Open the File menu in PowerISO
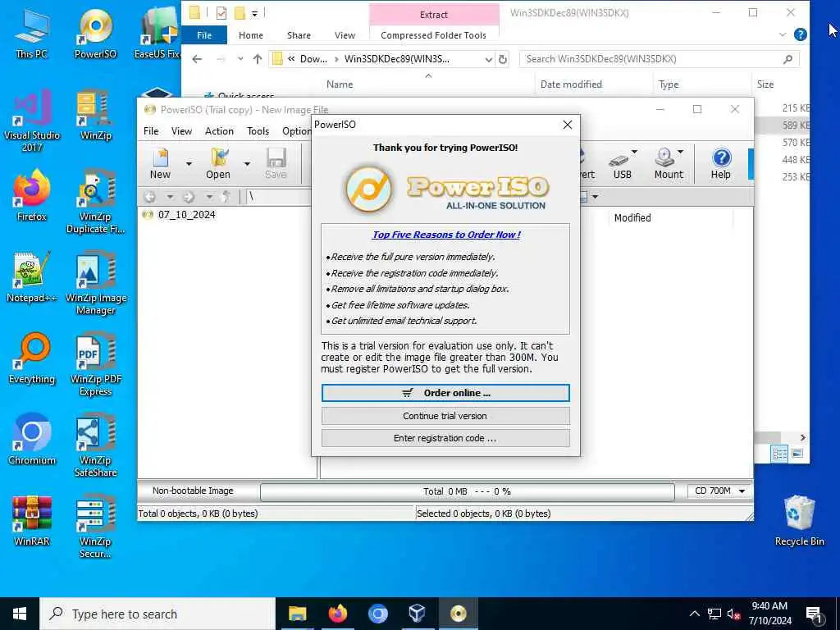840x630 pixels. (151, 131)
